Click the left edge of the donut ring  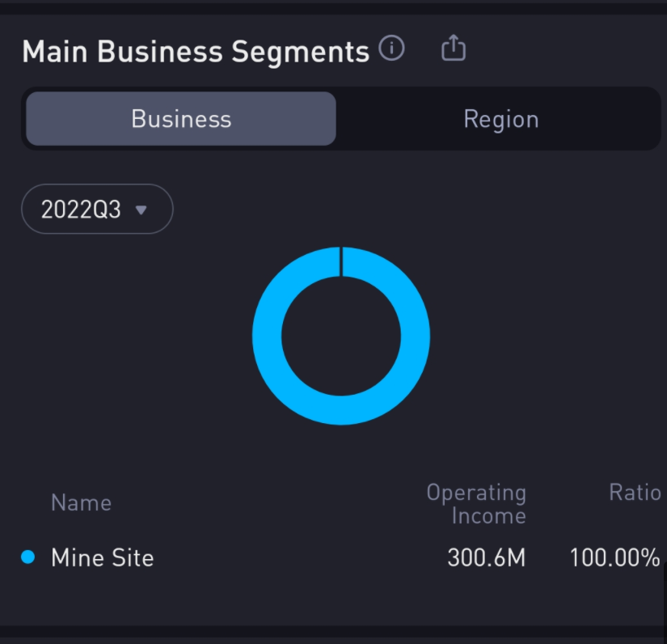(x=267, y=336)
